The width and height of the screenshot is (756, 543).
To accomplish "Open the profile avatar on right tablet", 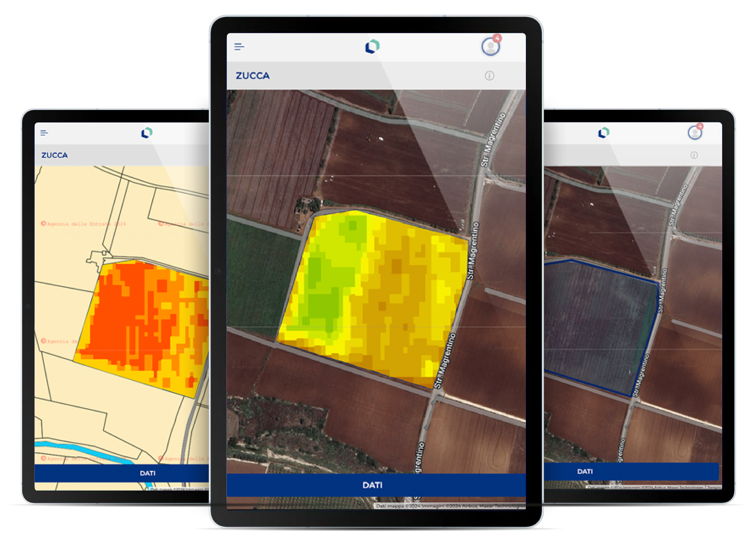I will point(695,133).
